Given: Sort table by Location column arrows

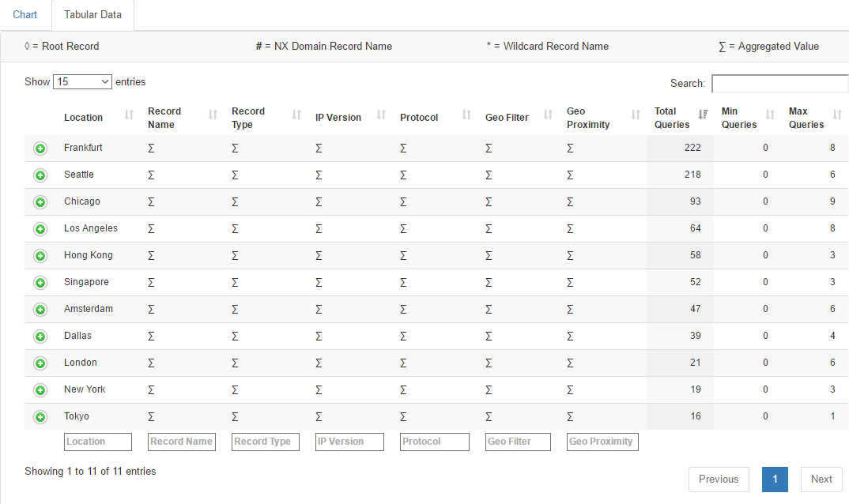Looking at the screenshot, I should [129, 115].
